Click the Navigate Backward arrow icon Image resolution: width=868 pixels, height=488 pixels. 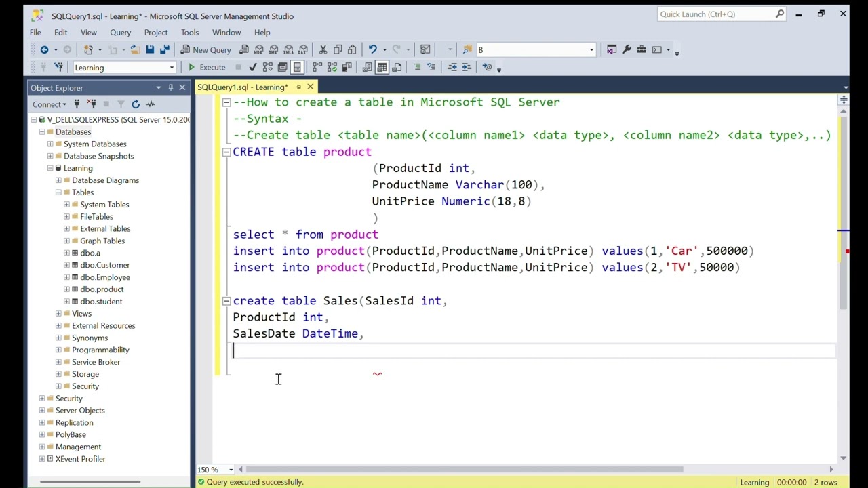[44, 49]
